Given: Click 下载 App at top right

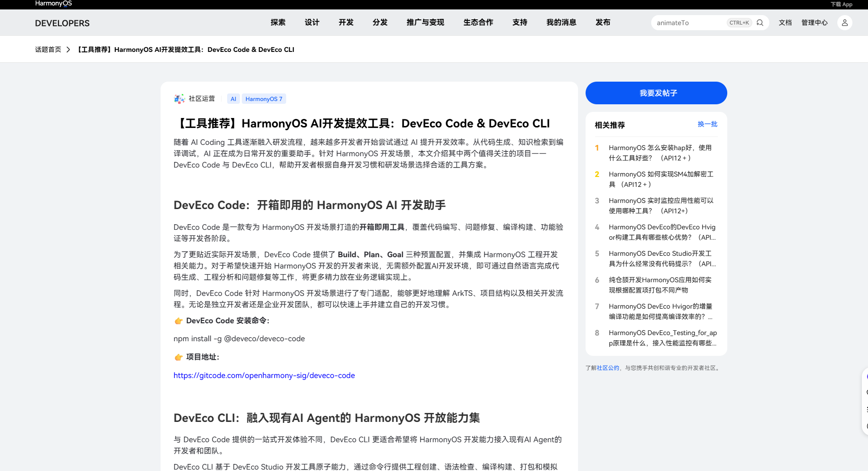Looking at the screenshot, I should [x=842, y=4].
